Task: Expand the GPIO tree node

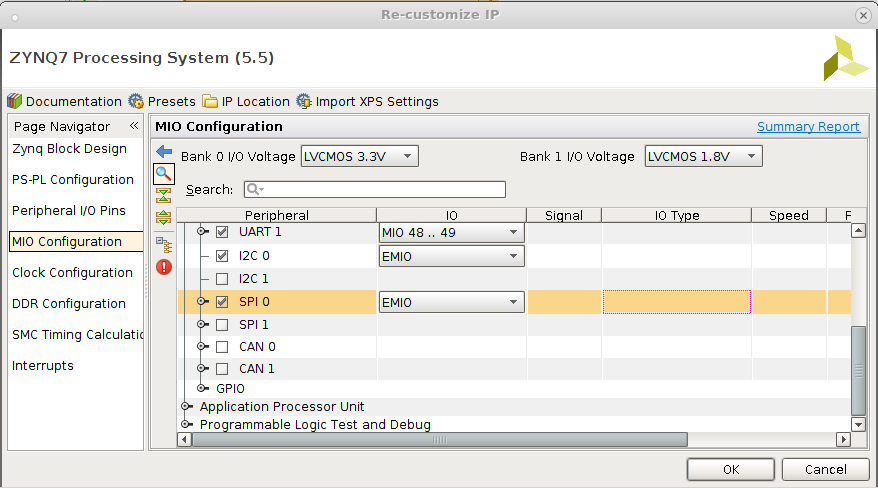Action: [203, 388]
